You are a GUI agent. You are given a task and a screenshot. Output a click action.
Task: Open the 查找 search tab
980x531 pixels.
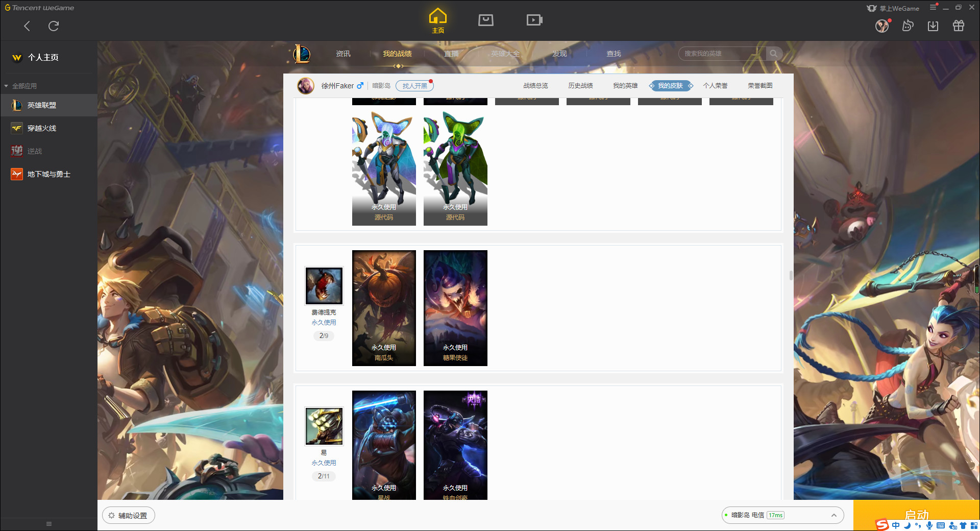[x=614, y=54]
